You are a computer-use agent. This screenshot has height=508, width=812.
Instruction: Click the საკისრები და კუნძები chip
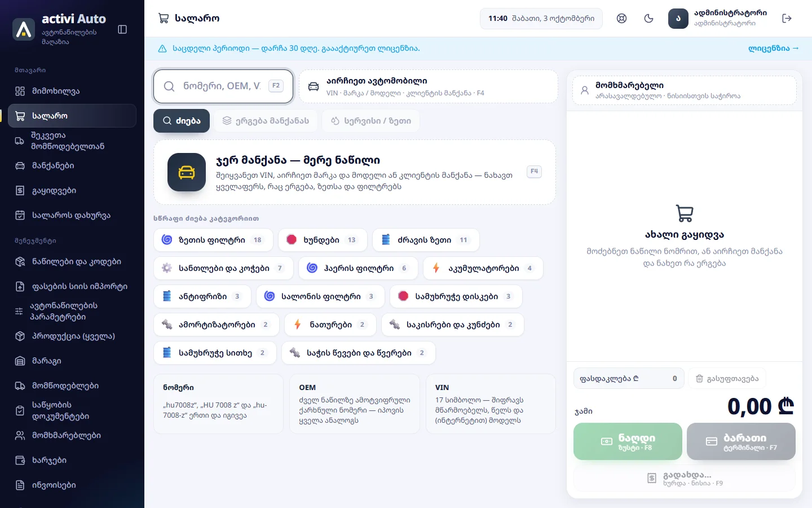[453, 325]
